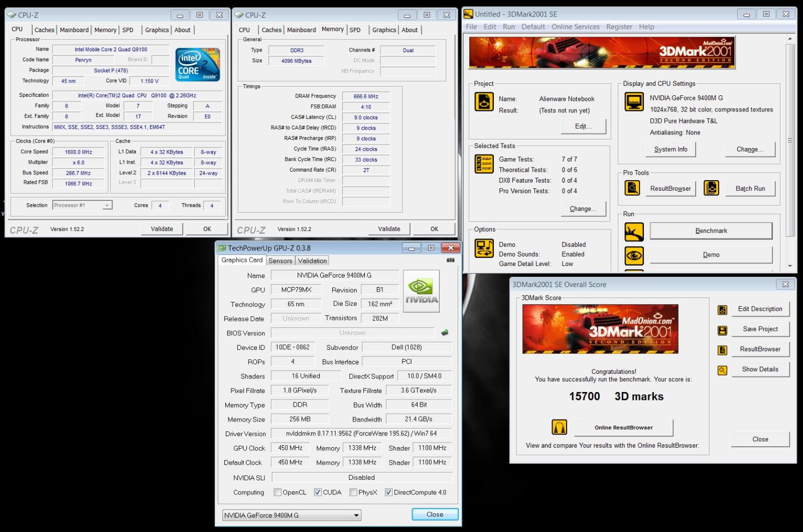Click the 3DMark2001 vertical scrollbar up arrow
Viewport: 803px width, 532px height.
pyautogui.click(x=790, y=39)
